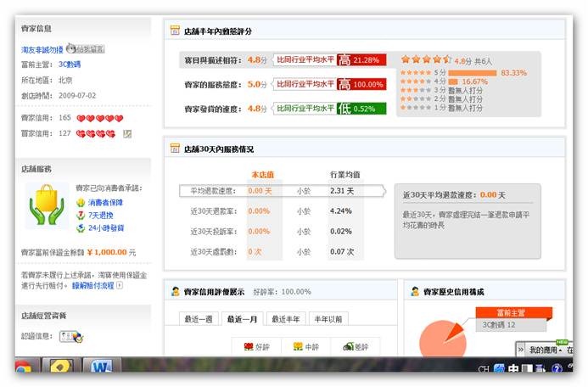Viewport: 588px width, 387px height.
Task: Click seller credit red hearts icon
Action: [x=100, y=119]
